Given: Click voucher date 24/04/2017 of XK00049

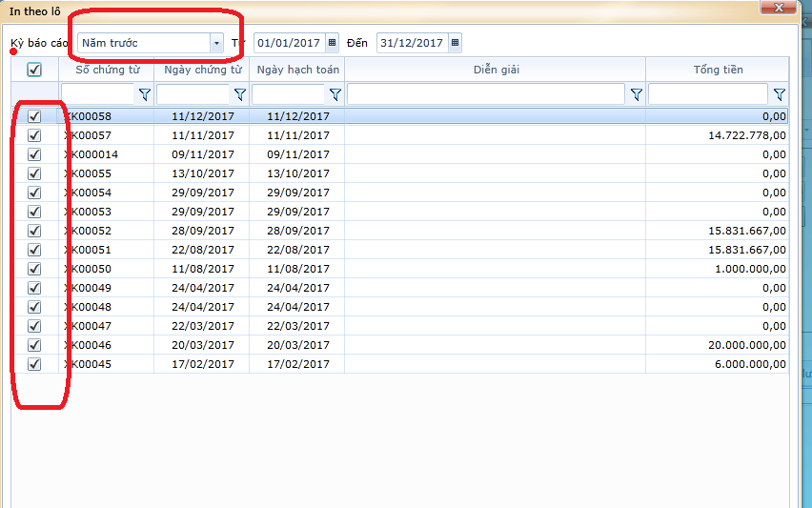Looking at the screenshot, I should pyautogui.click(x=202, y=288).
